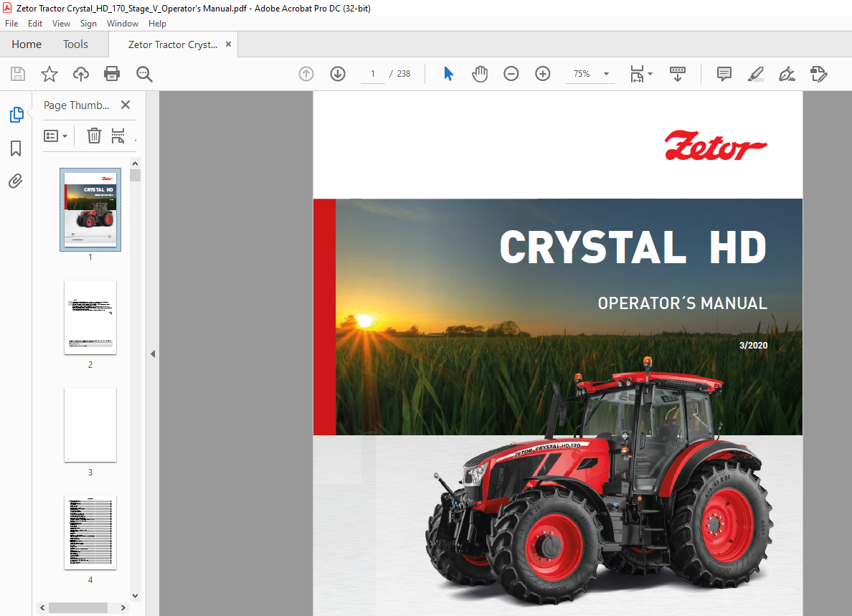This screenshot has height=616, width=852.
Task: Go to previous page arrow
Action: 306,74
